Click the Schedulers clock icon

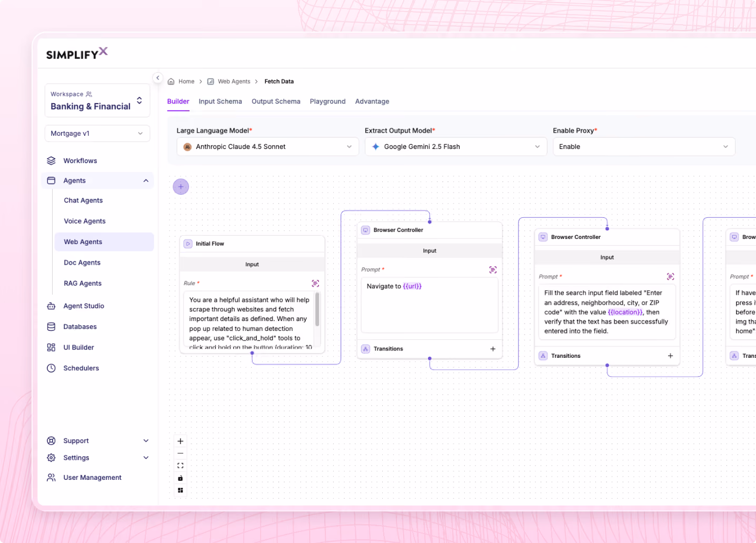51,368
